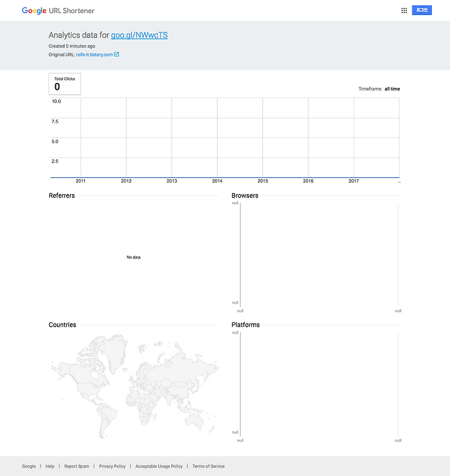Open the goo.gl/NWwcTS short link
Image resolution: width=450 pixels, height=476 pixels.
point(139,35)
